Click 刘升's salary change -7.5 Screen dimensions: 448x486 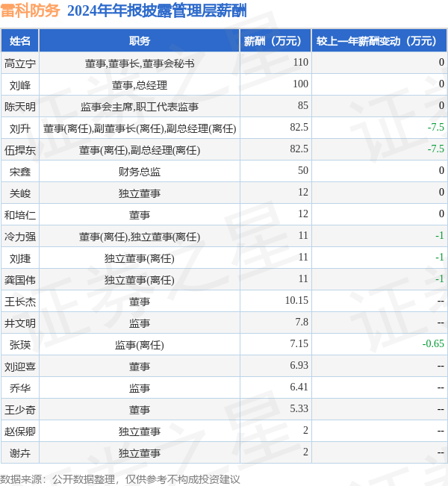(x=435, y=127)
